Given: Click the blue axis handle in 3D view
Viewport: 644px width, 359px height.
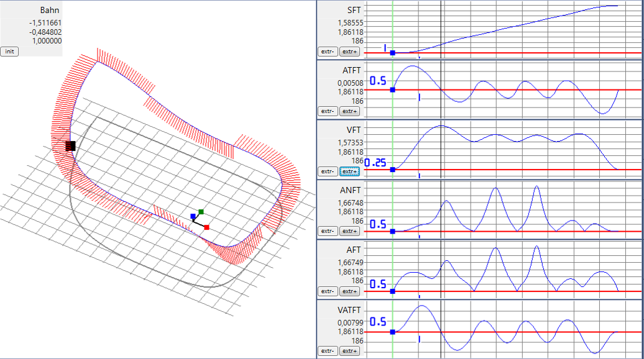Looking at the screenshot, I should (x=193, y=216).
